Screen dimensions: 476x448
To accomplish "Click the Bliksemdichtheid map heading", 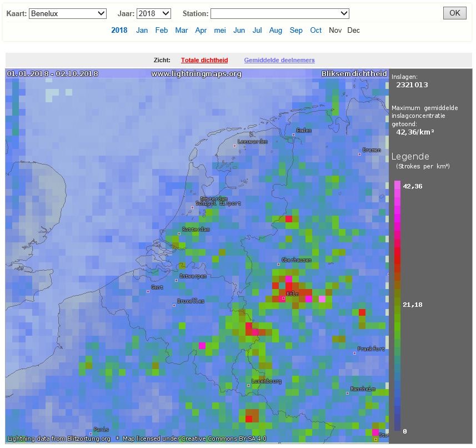I will [354, 73].
